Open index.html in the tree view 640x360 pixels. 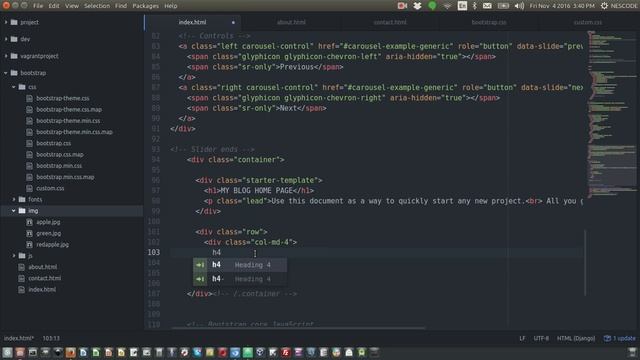(x=42, y=289)
